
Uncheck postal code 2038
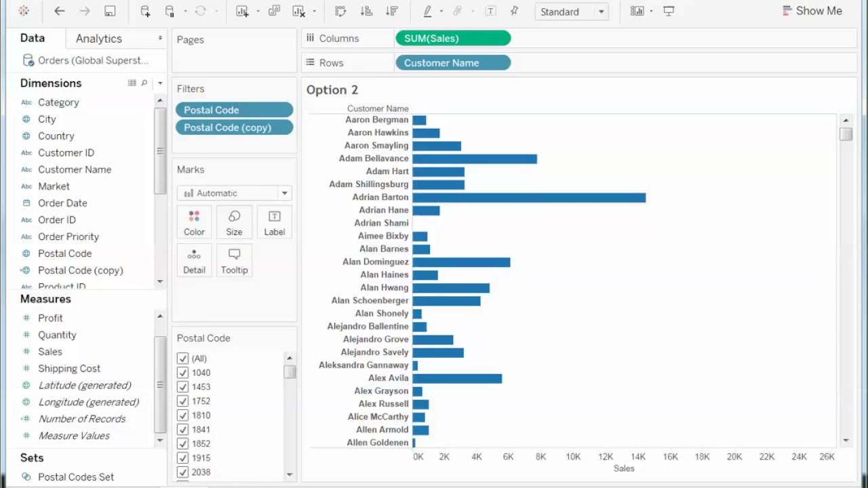click(182, 472)
